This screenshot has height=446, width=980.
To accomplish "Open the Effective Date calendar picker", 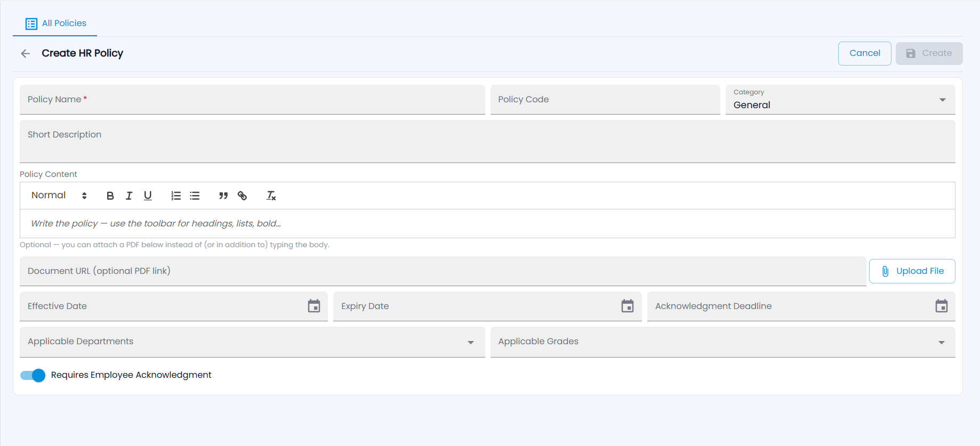I will click(x=314, y=306).
